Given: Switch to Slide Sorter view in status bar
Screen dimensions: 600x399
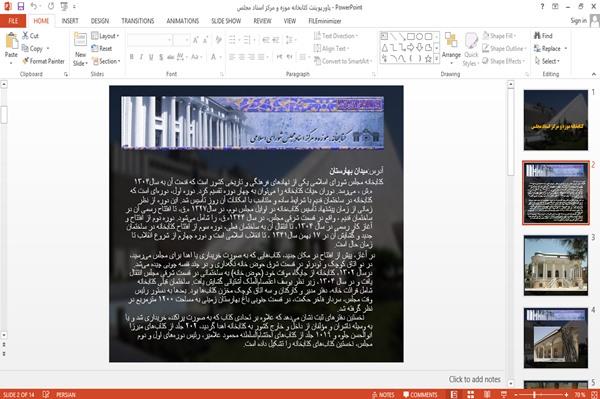Looking at the screenshot, I should [x=470, y=394].
